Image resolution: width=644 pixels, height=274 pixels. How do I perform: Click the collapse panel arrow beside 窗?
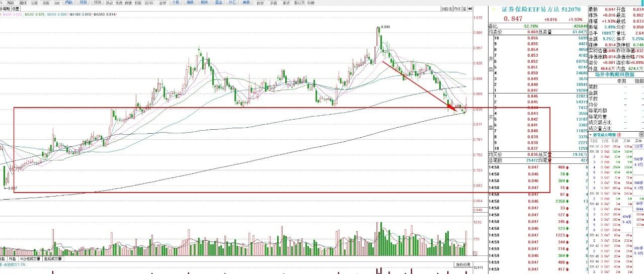click(x=470, y=9)
